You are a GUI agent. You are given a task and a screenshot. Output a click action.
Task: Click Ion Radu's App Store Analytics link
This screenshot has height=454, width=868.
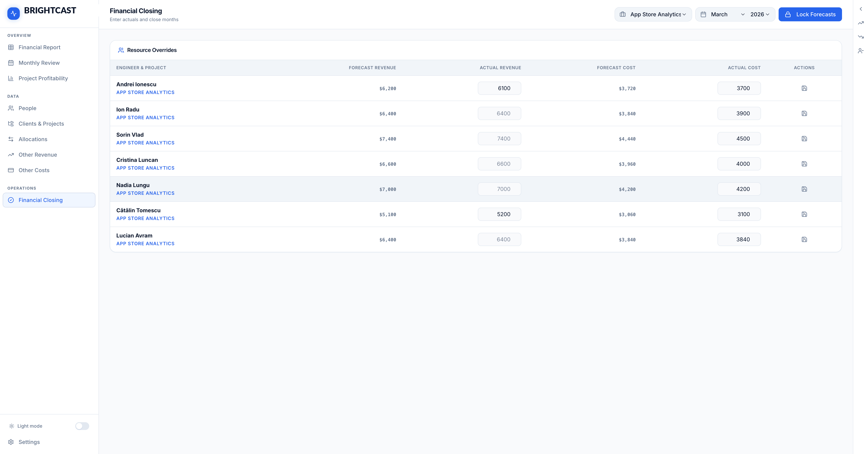point(145,117)
